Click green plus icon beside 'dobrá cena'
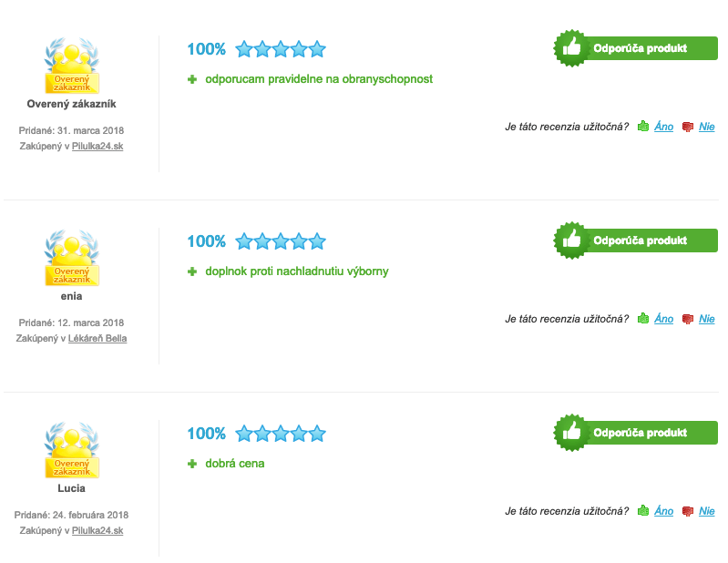 point(192,464)
